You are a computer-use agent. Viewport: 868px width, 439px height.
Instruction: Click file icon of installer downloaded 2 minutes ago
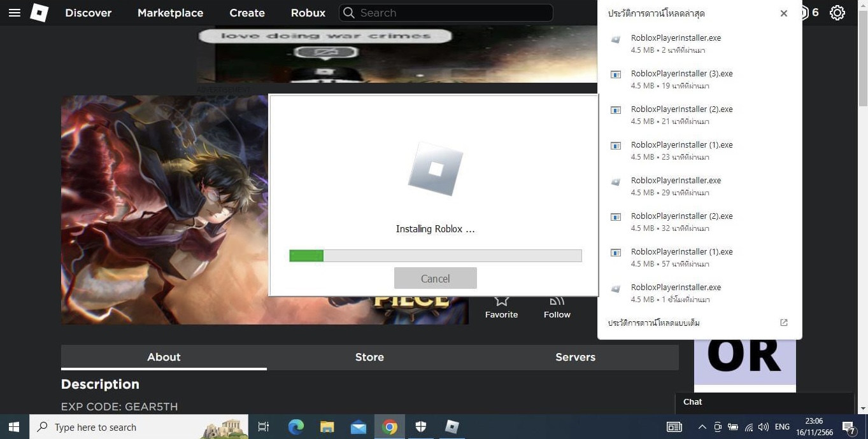[616, 39]
